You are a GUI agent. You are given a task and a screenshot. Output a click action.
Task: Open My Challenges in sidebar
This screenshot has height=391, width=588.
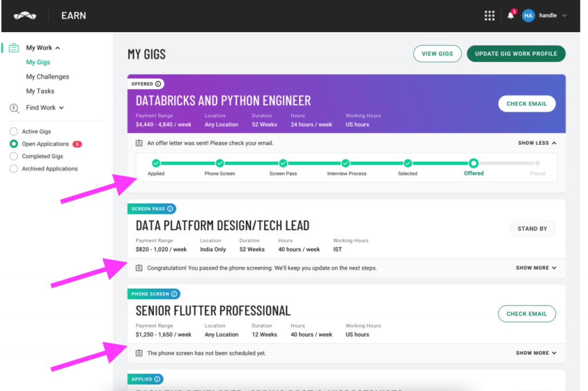[48, 76]
